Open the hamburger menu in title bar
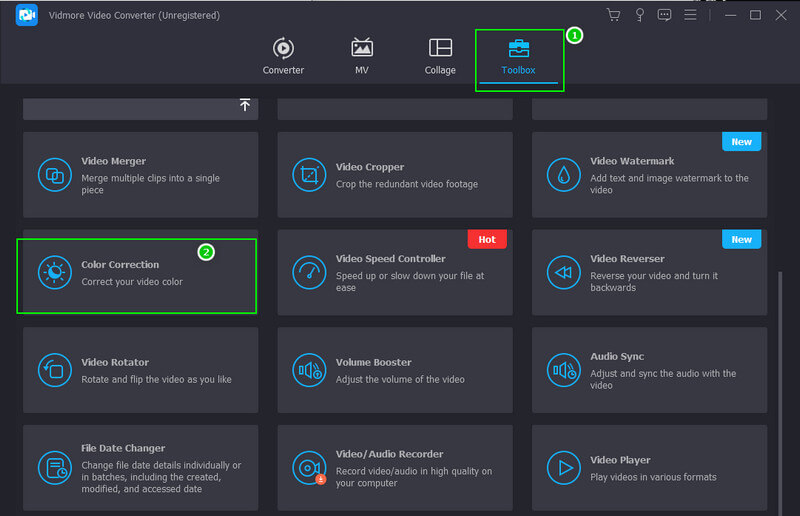Viewport: 800px width, 516px height. tap(691, 15)
